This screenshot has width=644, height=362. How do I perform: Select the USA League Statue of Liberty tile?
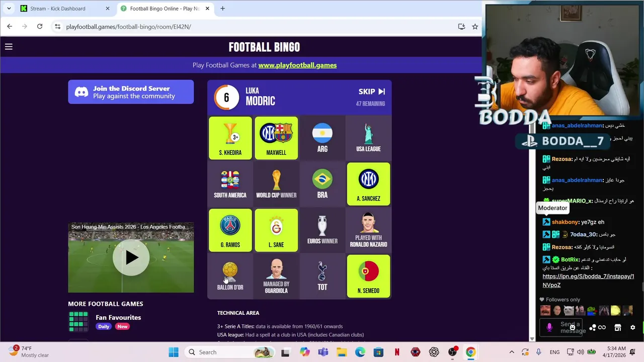pyautogui.click(x=368, y=138)
